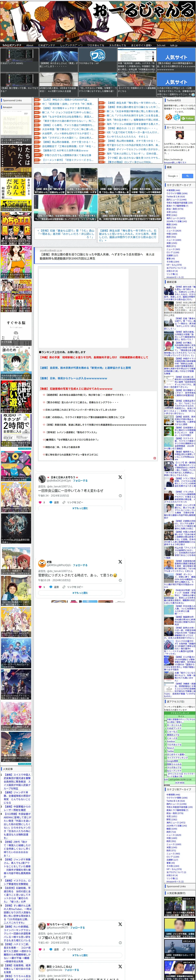Open the 5ch.net nav item

click(x=161, y=45)
